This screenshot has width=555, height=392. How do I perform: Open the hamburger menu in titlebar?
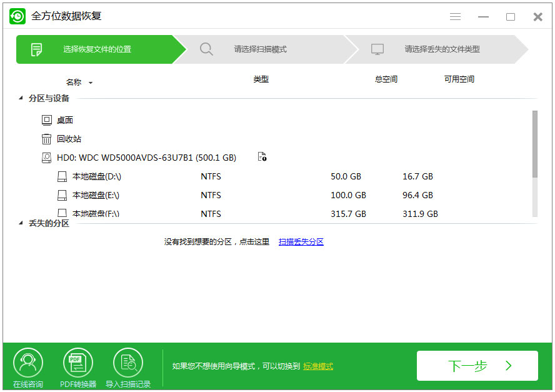tap(455, 17)
